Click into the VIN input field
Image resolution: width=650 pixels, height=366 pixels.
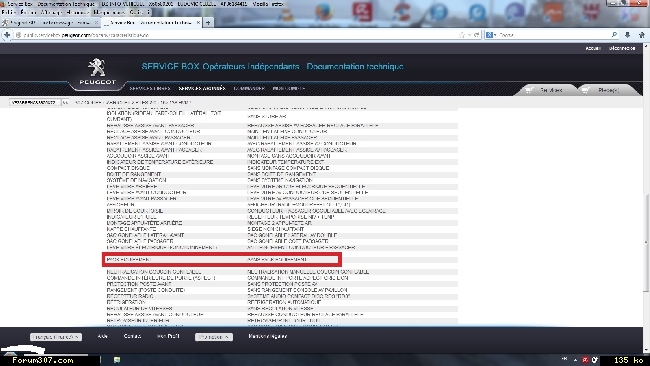pyautogui.click(x=35, y=102)
